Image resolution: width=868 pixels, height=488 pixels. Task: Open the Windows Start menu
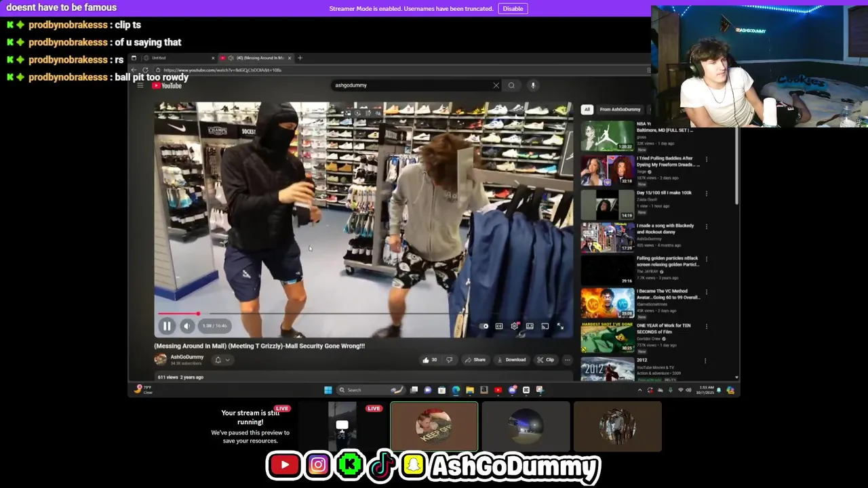[328, 390]
